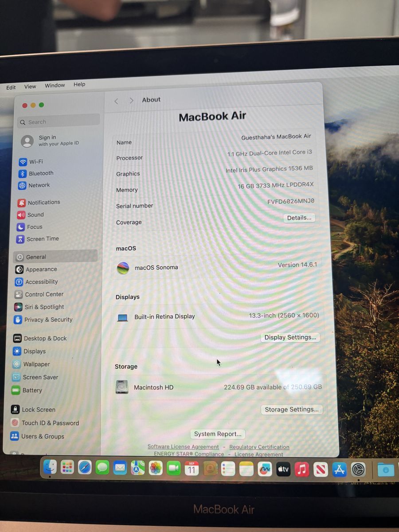This screenshot has width=399, height=532.
Task: Click the coverage Details button
Action: tap(299, 218)
